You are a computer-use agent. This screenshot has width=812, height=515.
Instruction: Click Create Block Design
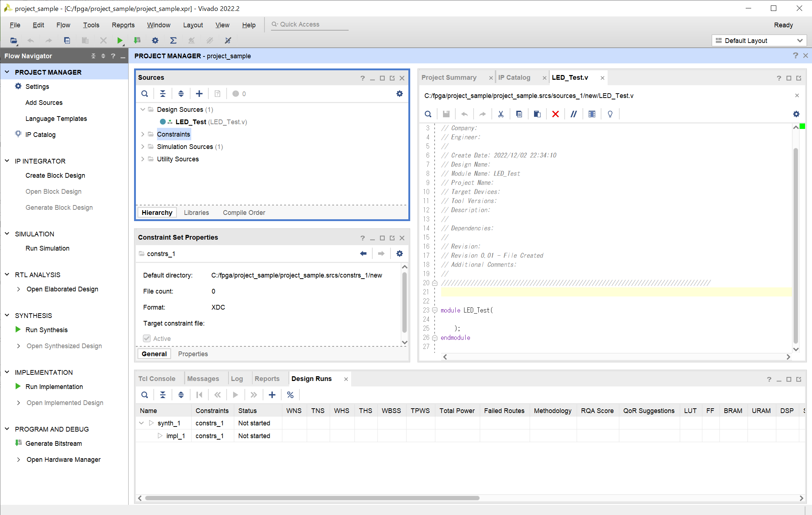pos(55,175)
